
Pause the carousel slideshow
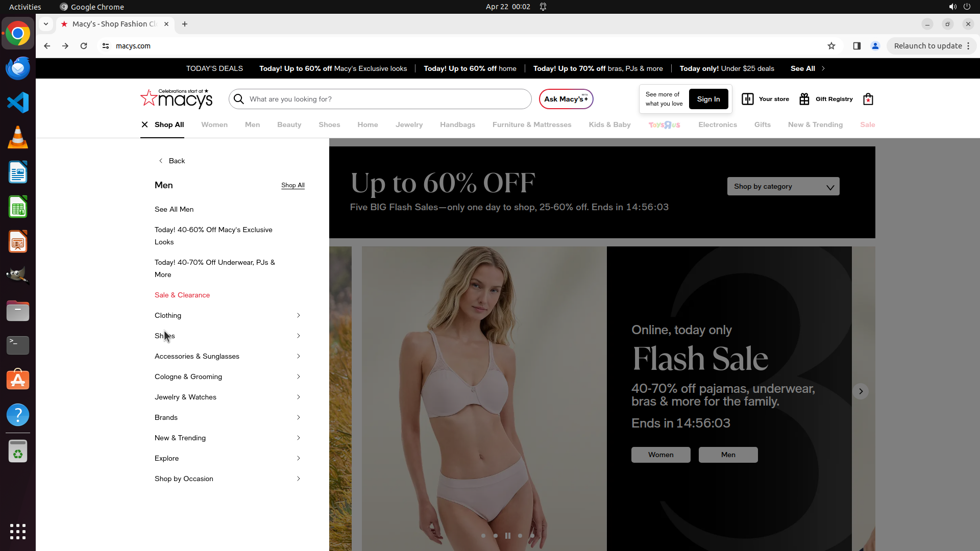point(508,536)
